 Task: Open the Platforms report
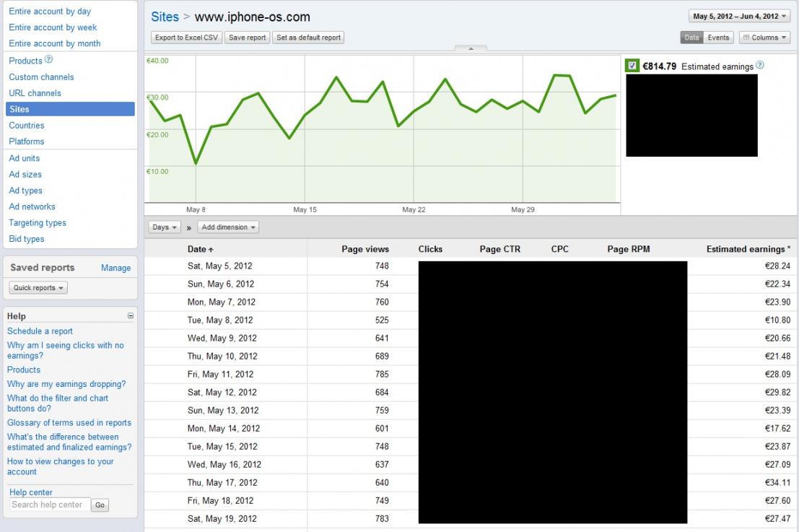pyautogui.click(x=27, y=141)
